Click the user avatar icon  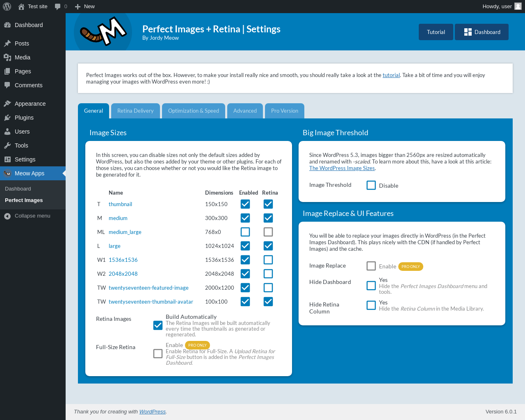[x=518, y=6]
